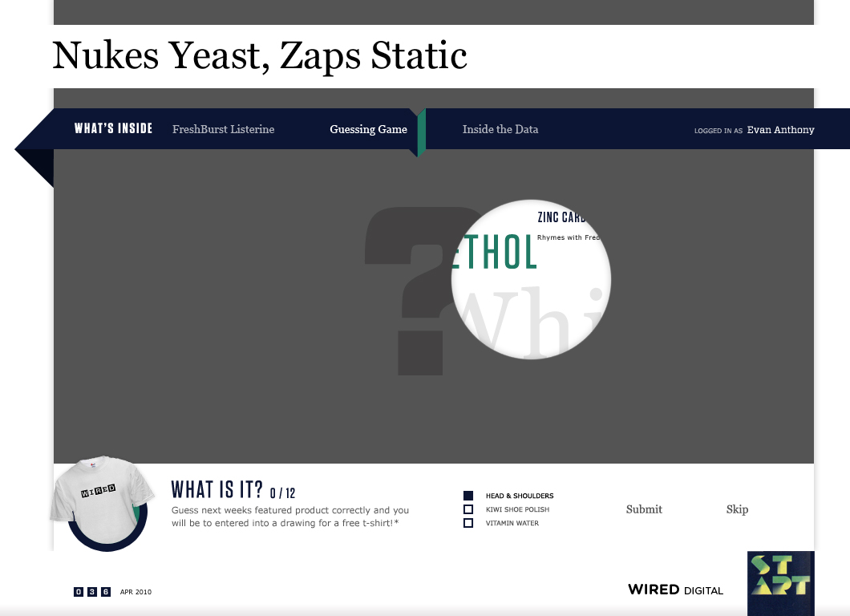
Task: Select the Guessing Game tab
Action: point(368,129)
